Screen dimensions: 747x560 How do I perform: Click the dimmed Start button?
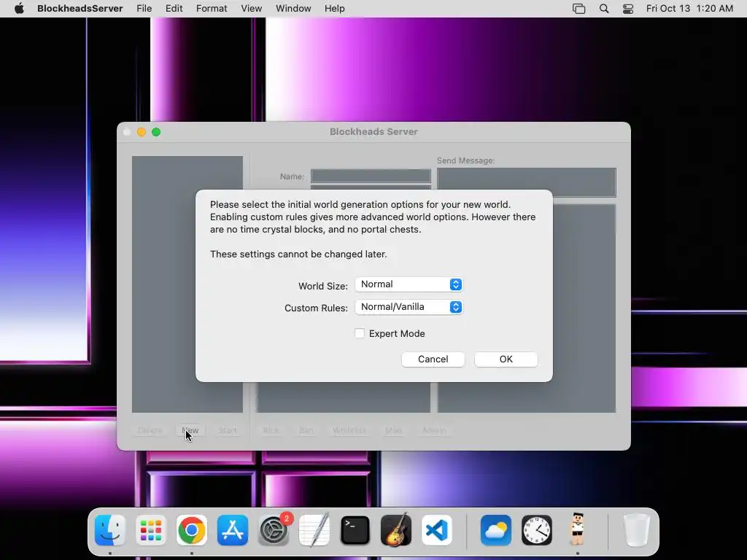click(x=228, y=430)
